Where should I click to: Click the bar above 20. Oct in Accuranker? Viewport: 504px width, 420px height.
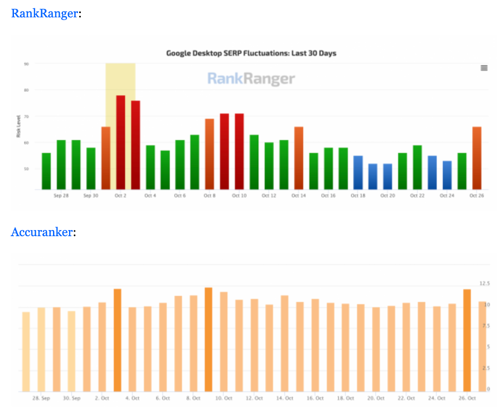pyautogui.click(x=376, y=349)
